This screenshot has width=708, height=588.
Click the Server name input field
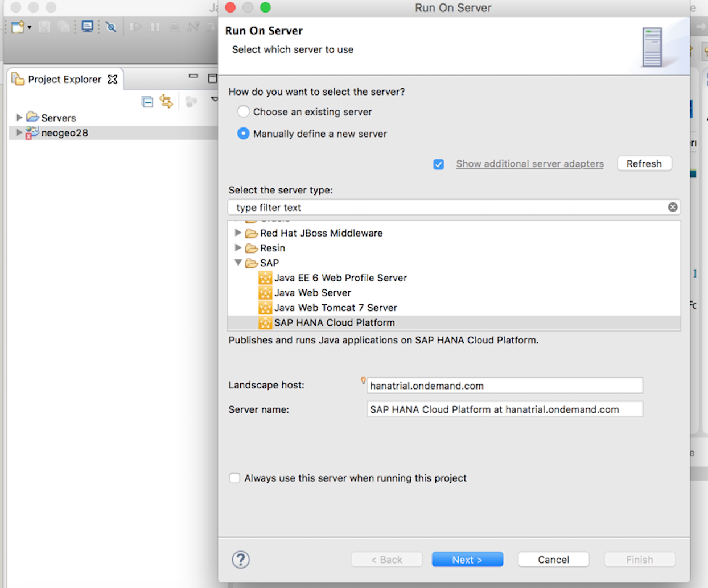[505, 409]
